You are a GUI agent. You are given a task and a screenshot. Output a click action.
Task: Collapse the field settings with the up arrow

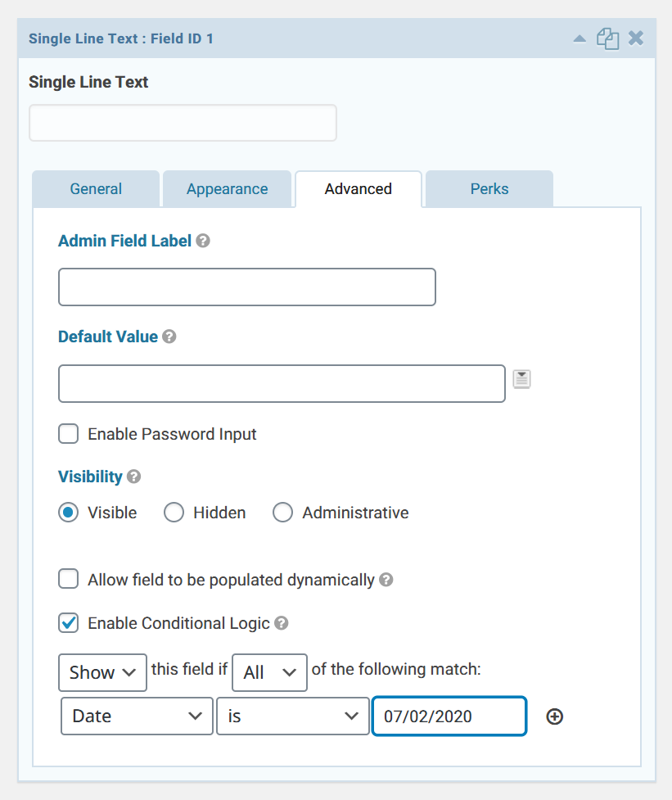(580, 38)
